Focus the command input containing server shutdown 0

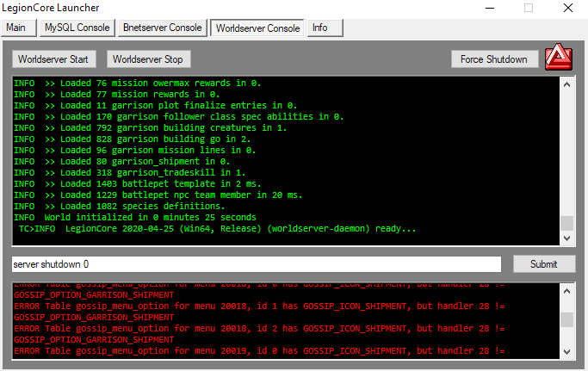click(257, 264)
